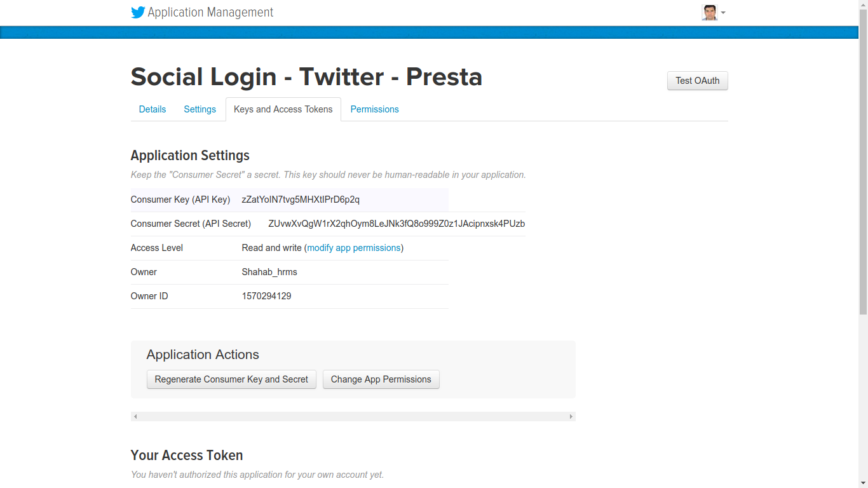Click the horizontal scrollbar track

353,417
